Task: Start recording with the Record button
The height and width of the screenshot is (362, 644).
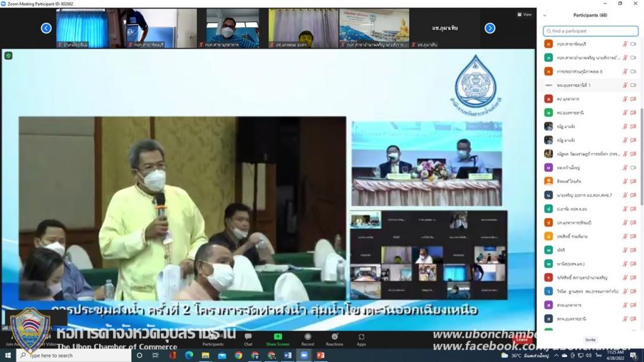Action: [x=307, y=339]
